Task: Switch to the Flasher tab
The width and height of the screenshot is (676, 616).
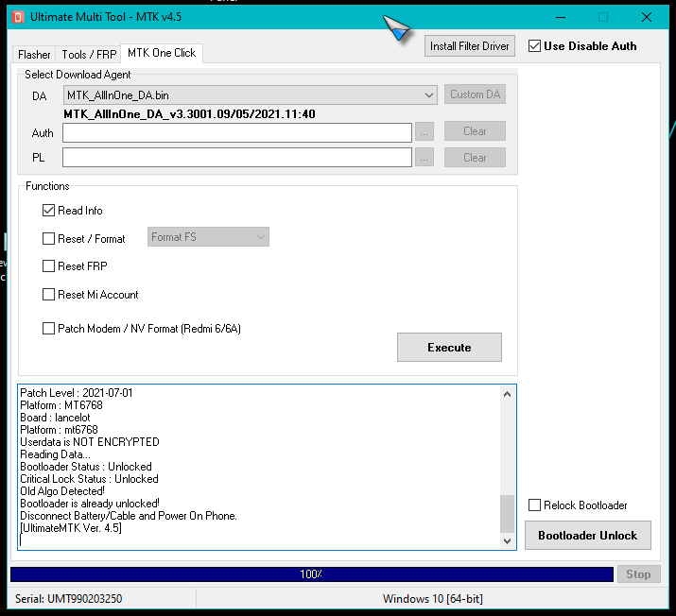Action: point(34,55)
